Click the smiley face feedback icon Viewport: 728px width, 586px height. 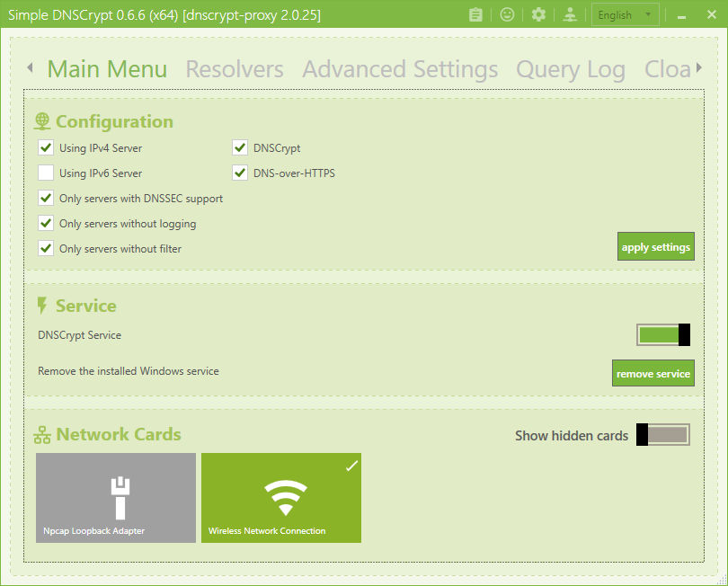pyautogui.click(x=507, y=15)
